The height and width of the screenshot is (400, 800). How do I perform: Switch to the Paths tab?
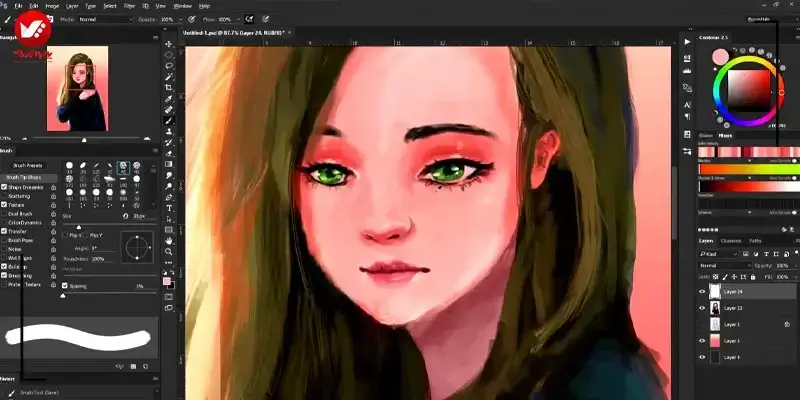click(755, 241)
